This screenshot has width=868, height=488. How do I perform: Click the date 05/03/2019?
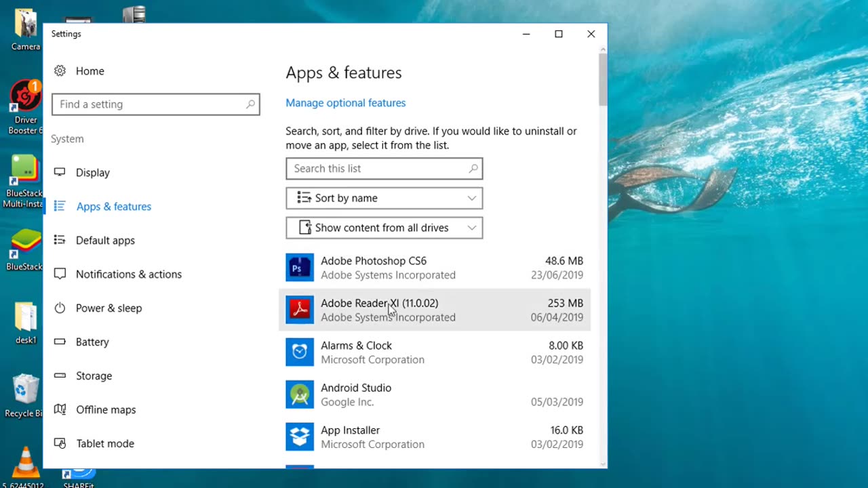click(x=557, y=402)
